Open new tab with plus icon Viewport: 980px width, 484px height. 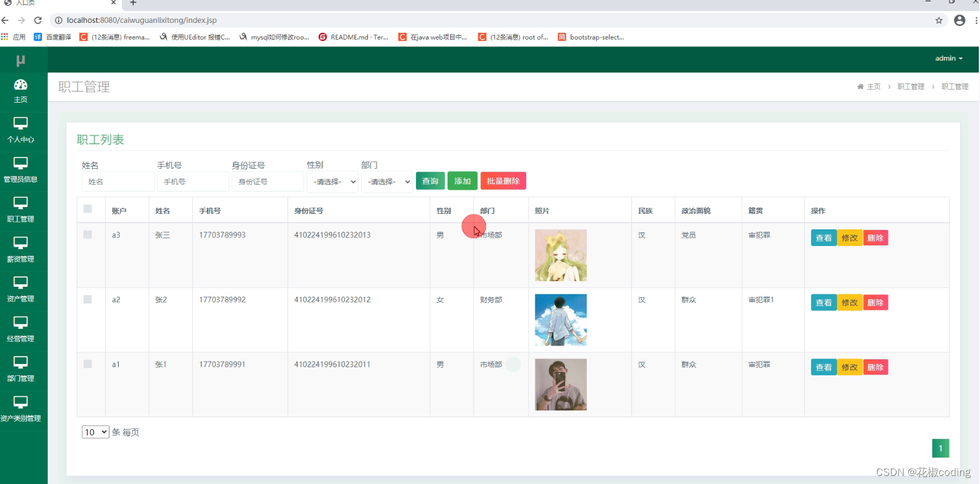(x=133, y=3)
